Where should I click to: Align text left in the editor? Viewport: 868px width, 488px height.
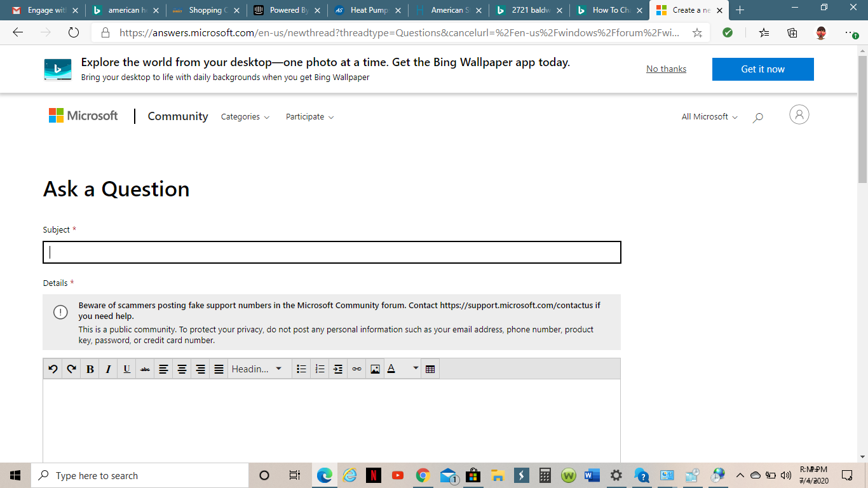point(163,369)
